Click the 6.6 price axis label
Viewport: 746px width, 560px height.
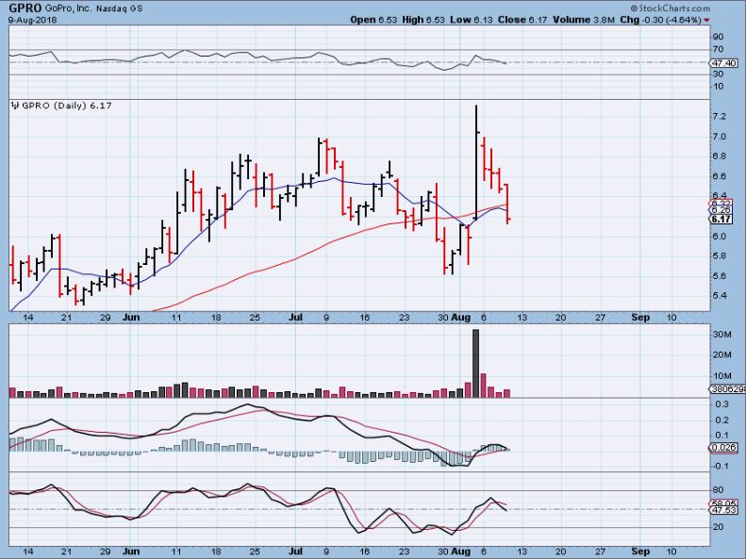720,176
